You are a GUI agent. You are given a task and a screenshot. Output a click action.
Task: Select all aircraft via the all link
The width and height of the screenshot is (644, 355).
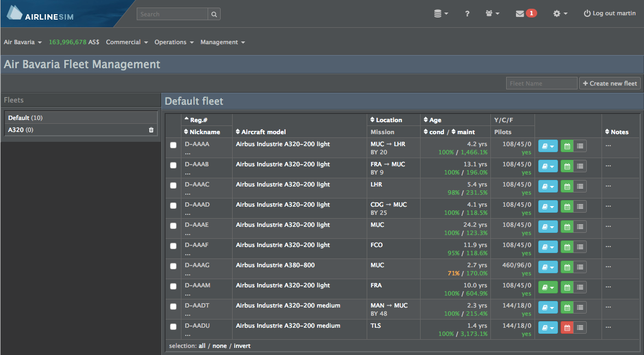tap(202, 345)
